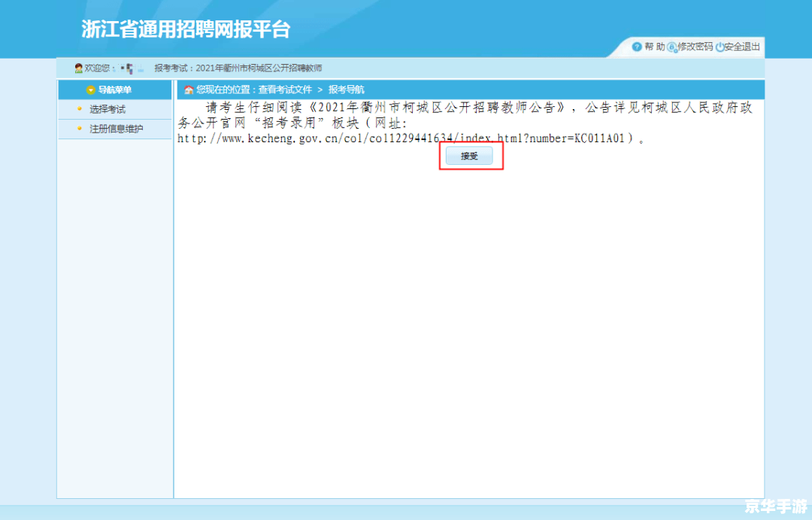Collapse the 导航菜单 navigation header
Image resolution: width=812 pixels, height=520 pixels.
pyautogui.click(x=114, y=89)
